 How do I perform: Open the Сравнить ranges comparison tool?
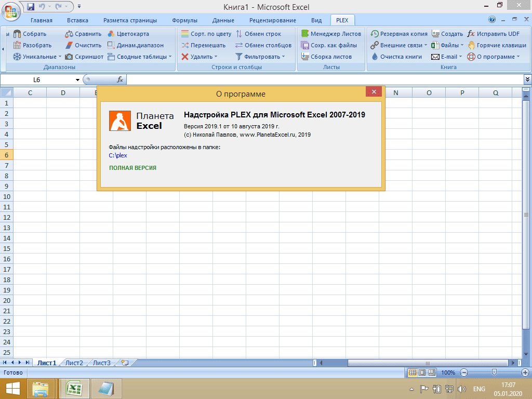pyautogui.click(x=83, y=34)
